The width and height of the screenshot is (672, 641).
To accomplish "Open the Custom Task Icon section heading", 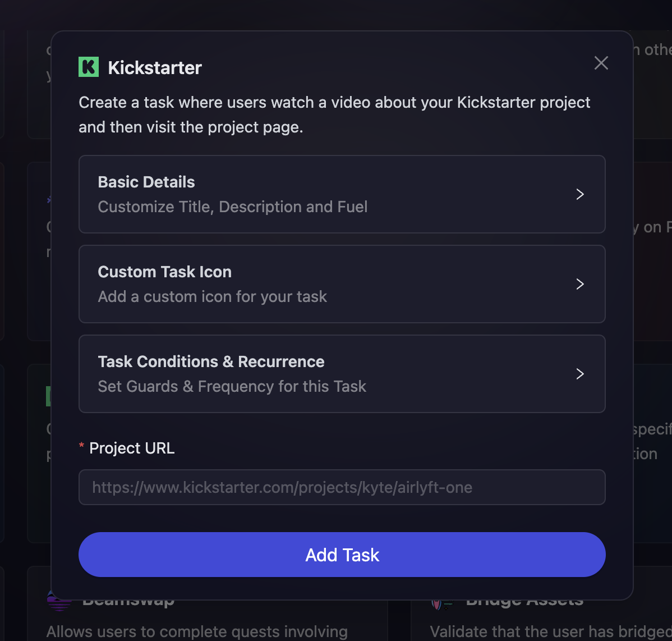I will 164,272.
